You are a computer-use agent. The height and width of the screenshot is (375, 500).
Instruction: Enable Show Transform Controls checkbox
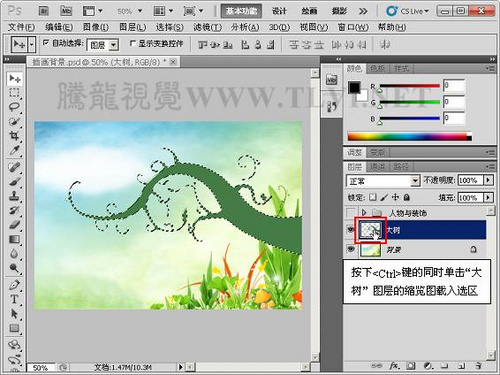point(133,43)
